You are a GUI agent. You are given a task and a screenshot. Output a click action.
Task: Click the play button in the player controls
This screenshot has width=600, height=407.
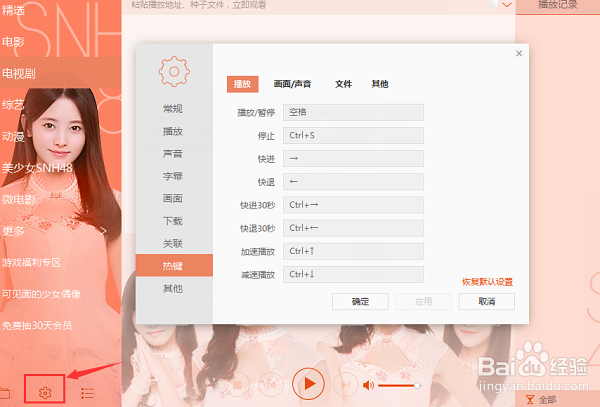[x=308, y=384]
